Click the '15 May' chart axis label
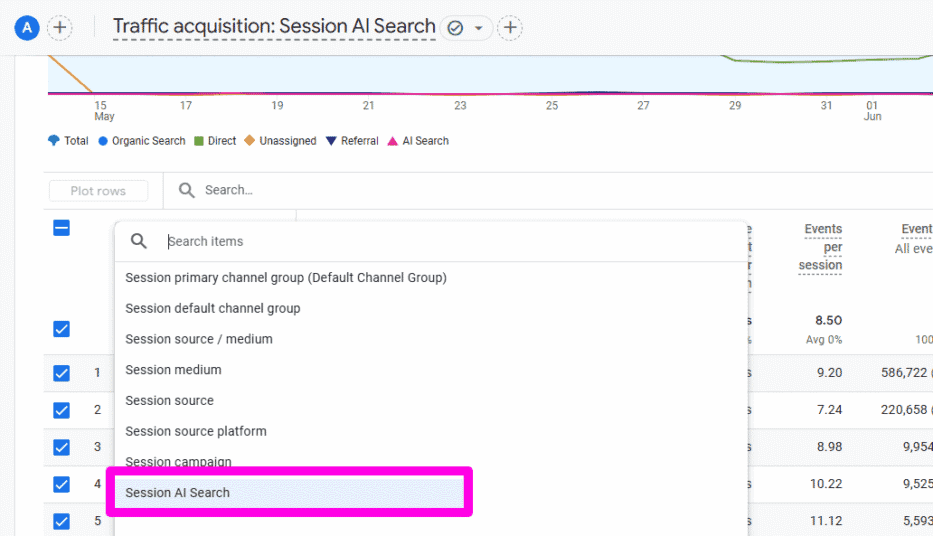Viewport: 933px width, 536px height. [x=104, y=111]
